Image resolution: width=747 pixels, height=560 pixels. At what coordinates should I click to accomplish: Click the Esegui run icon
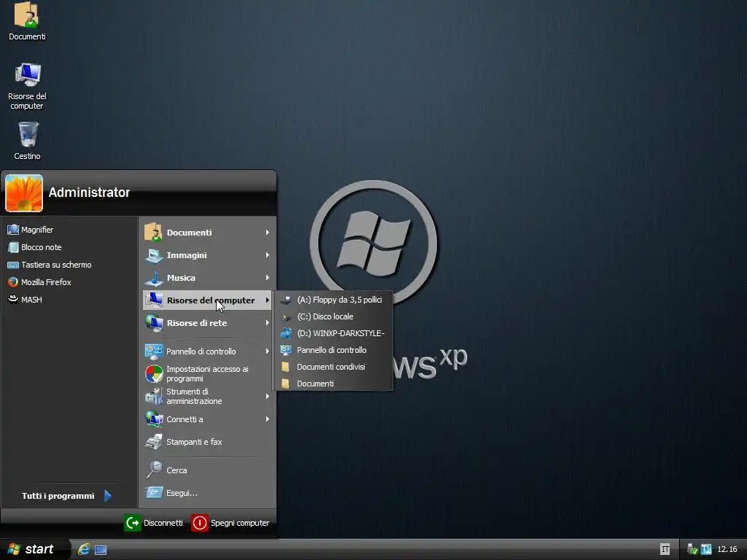click(x=154, y=492)
